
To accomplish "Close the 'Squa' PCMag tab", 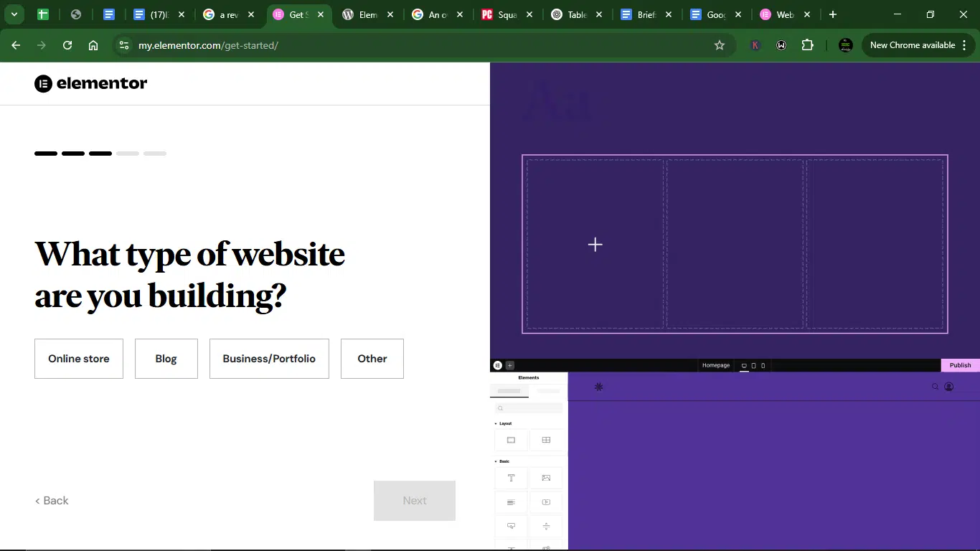I will pyautogui.click(x=529, y=14).
